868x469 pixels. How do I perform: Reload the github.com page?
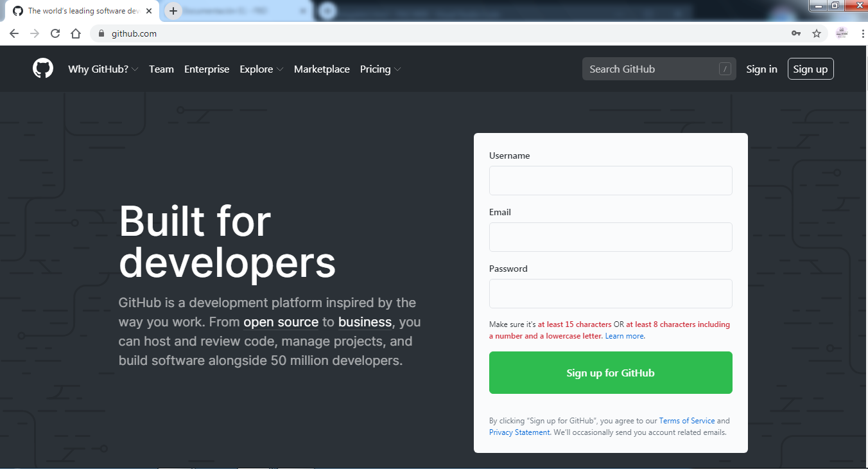pos(55,33)
